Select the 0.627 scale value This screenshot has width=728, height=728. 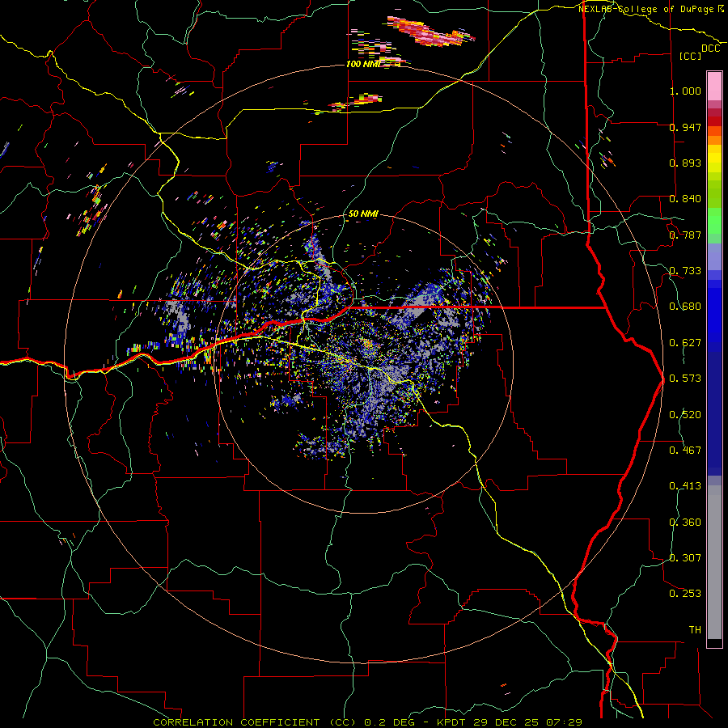pos(685,343)
